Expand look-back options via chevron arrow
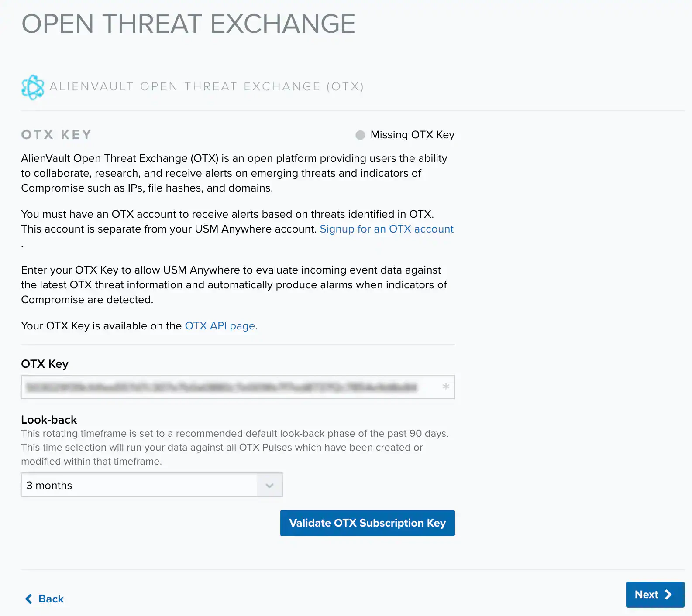 click(269, 486)
